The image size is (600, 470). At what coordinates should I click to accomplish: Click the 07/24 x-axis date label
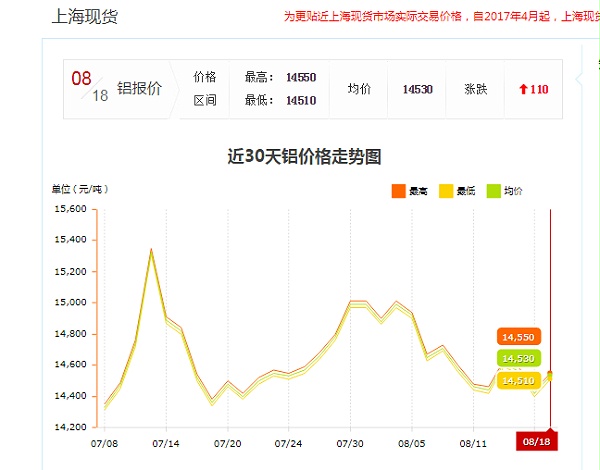pyautogui.click(x=288, y=444)
